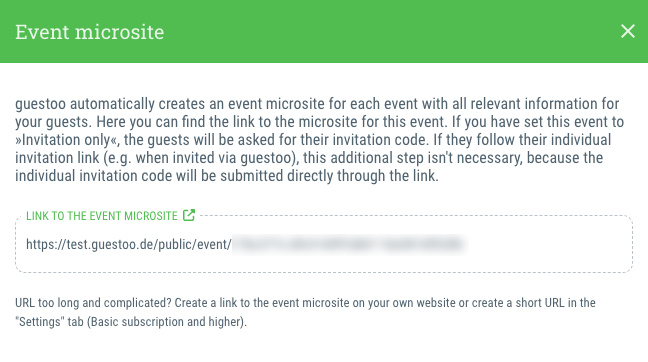Click the dashed border of the link box

(324, 272)
